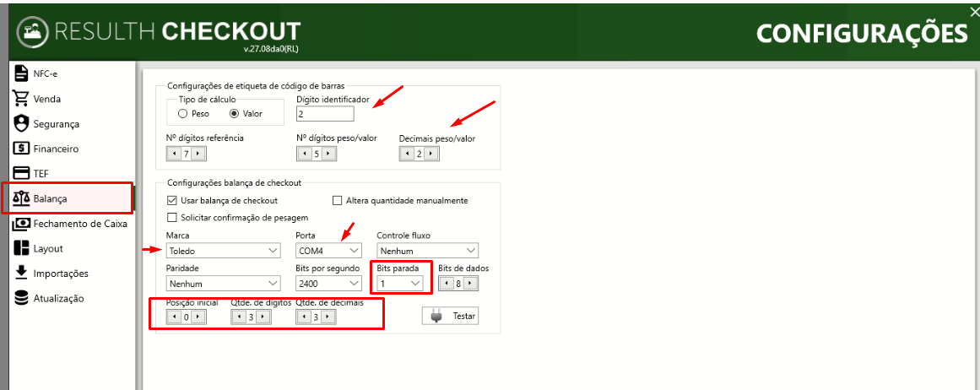Check Solicitar confirmação de pesagem
Image resolution: width=980 pixels, height=390 pixels.
[x=172, y=218]
